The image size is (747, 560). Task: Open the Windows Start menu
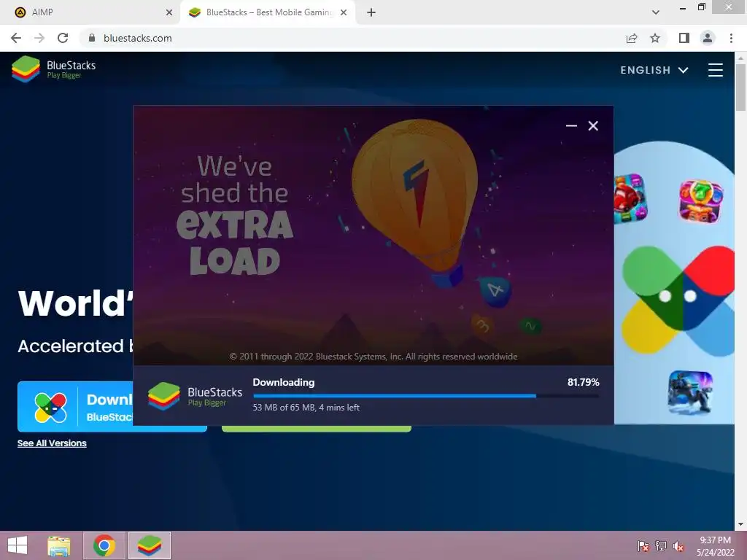click(x=18, y=545)
